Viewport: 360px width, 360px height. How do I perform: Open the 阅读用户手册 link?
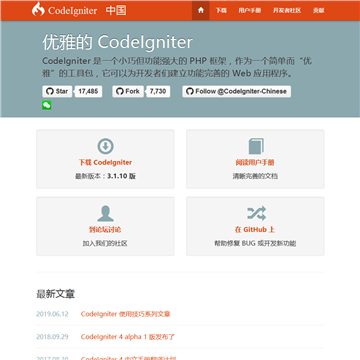pos(255,163)
